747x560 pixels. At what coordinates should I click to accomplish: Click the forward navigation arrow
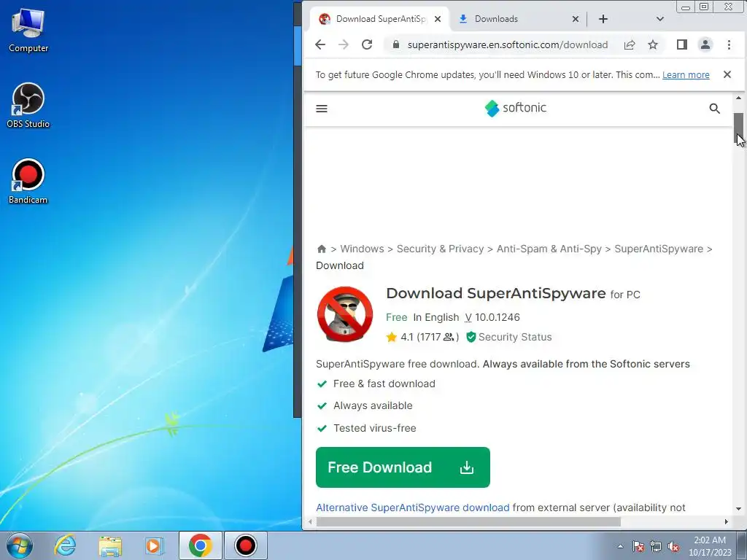(343, 44)
